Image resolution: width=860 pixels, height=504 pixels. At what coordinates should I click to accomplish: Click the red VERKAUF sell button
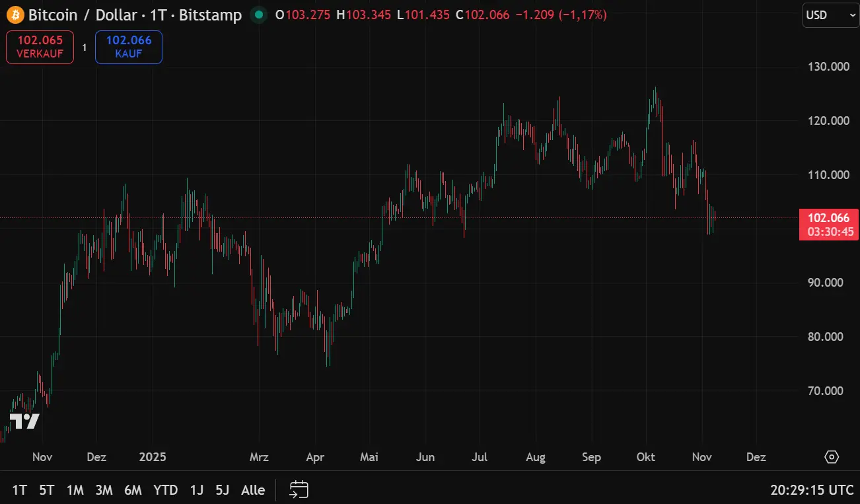tap(40, 47)
